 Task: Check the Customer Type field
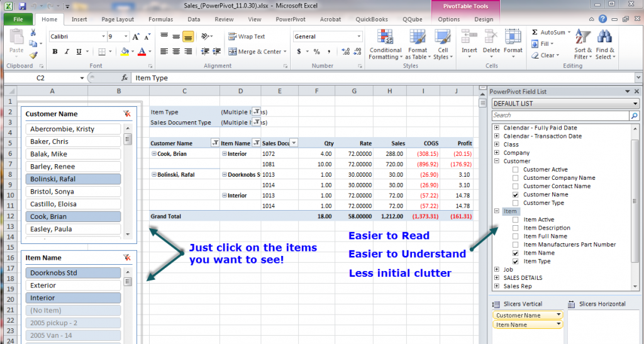click(x=516, y=203)
